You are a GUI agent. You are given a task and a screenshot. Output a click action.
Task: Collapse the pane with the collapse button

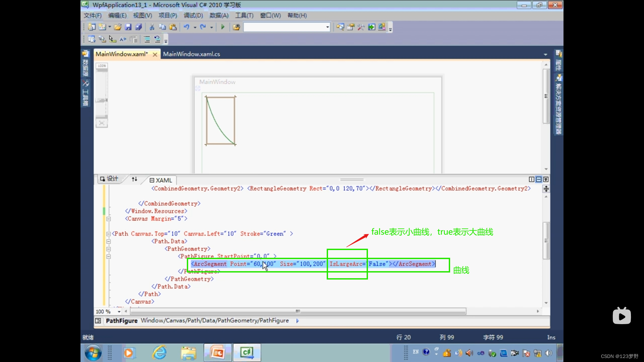click(x=546, y=179)
